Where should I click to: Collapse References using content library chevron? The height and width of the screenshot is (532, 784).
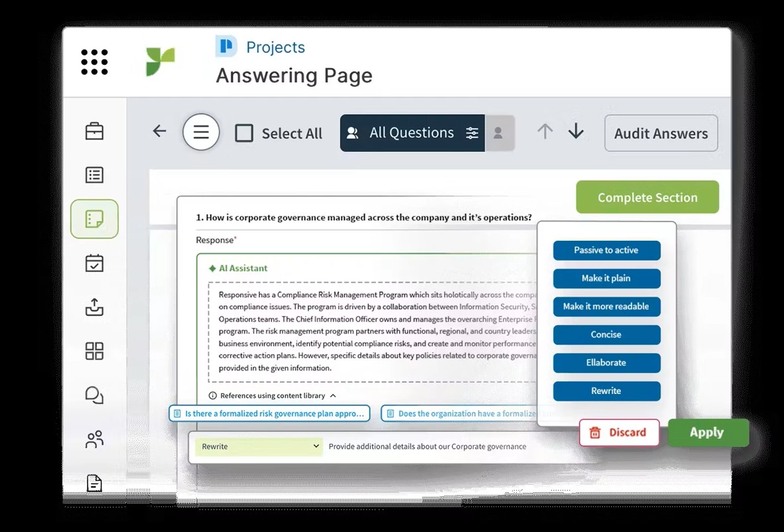(333, 395)
